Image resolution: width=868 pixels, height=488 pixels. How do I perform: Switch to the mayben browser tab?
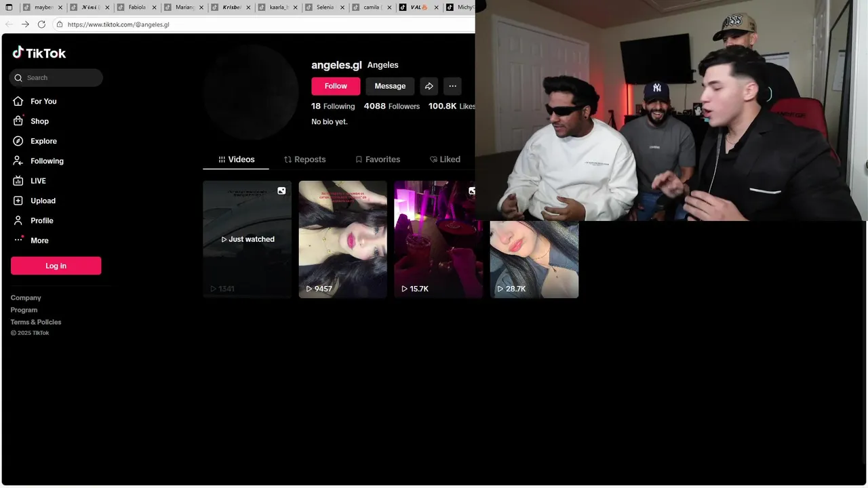[x=43, y=7]
